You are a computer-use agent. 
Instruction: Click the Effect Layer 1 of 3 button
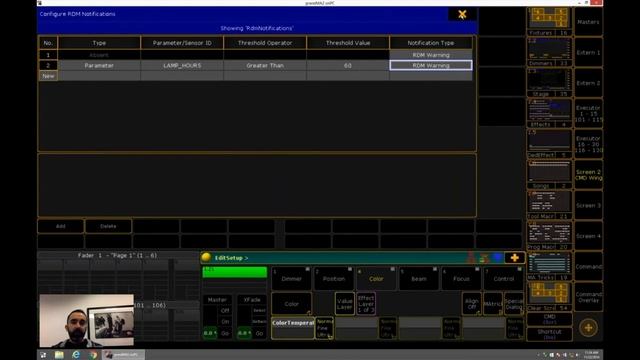point(366,304)
